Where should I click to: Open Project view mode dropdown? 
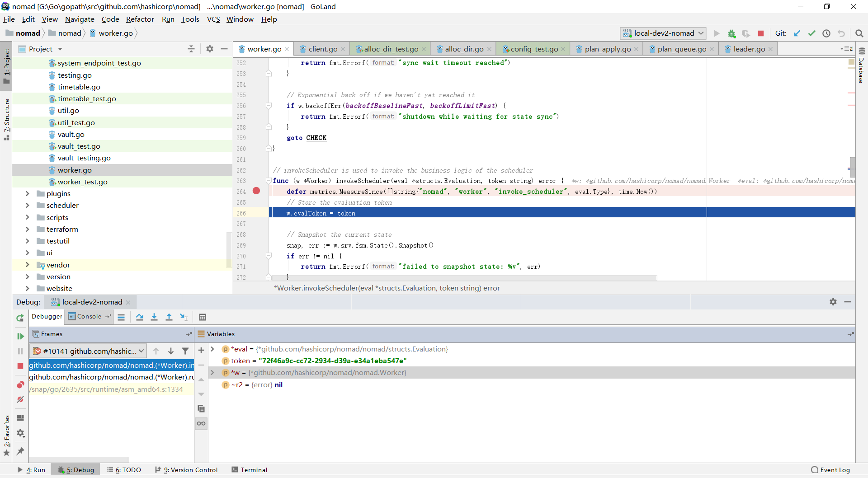[x=60, y=49]
